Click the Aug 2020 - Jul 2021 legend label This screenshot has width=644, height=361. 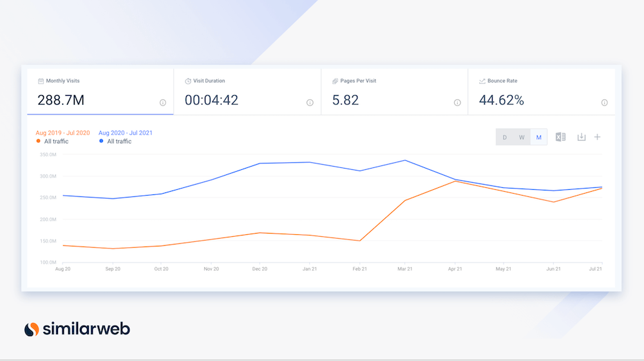tap(125, 133)
